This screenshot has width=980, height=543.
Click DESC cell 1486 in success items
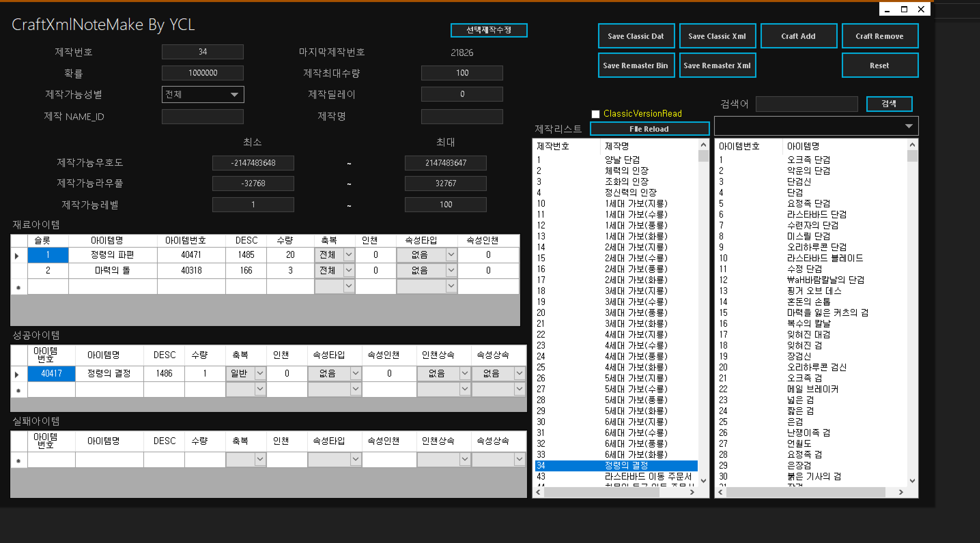(164, 373)
